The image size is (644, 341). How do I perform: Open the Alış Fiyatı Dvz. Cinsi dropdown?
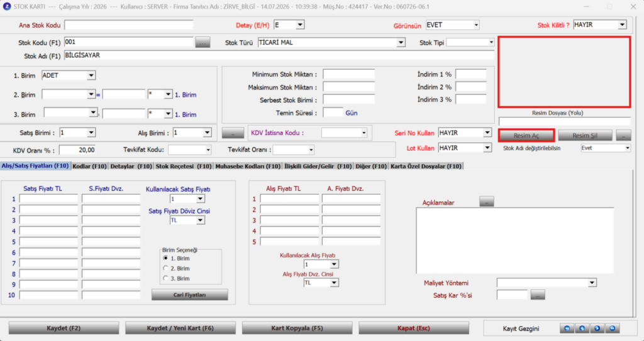(x=335, y=283)
